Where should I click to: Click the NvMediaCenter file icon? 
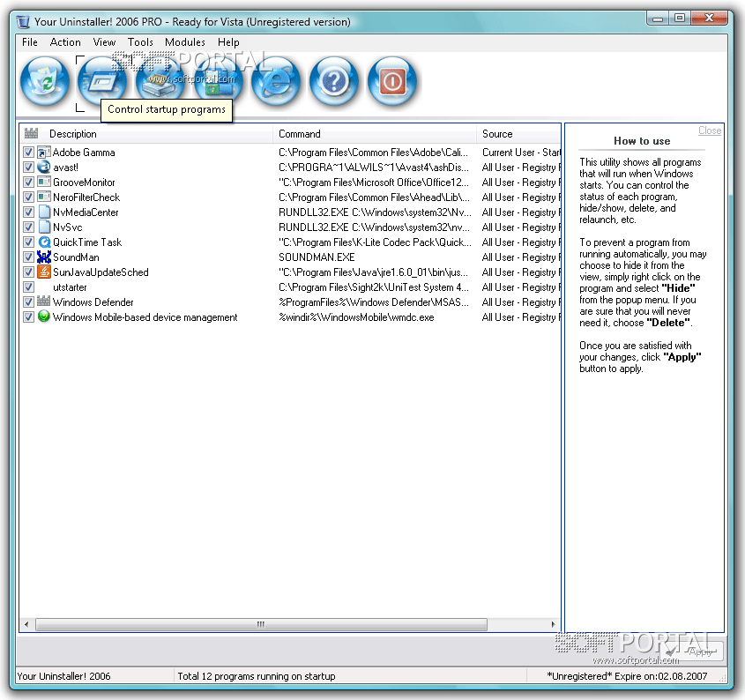pos(44,212)
